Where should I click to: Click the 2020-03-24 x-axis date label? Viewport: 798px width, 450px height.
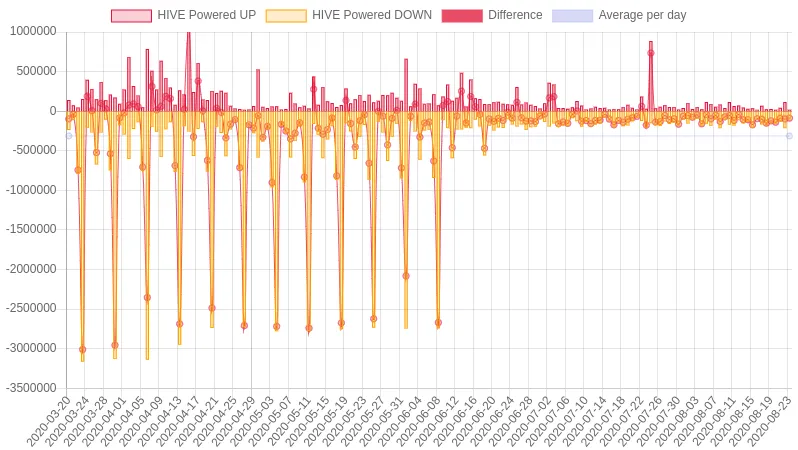tap(66, 420)
